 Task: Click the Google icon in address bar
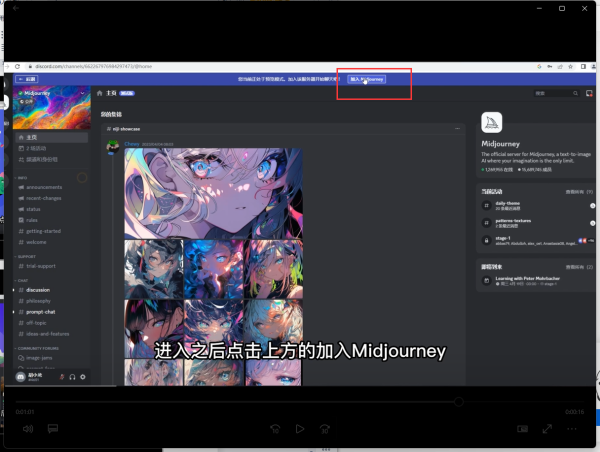point(539,67)
